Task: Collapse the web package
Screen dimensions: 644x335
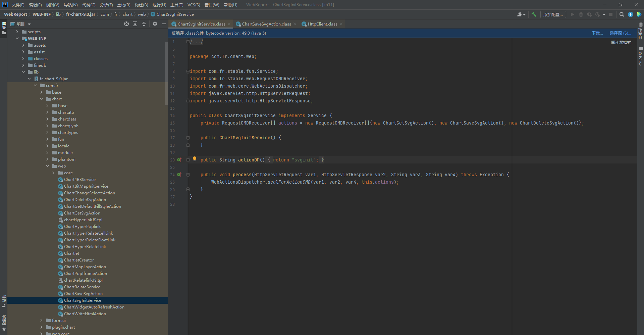Action: pos(47,166)
